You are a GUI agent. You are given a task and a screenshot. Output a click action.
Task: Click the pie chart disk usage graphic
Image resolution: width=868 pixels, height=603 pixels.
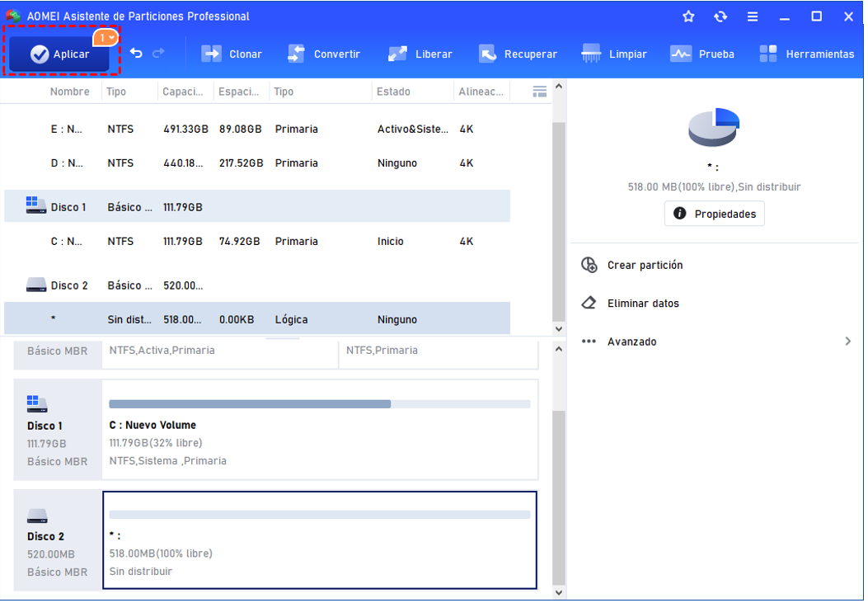click(714, 127)
